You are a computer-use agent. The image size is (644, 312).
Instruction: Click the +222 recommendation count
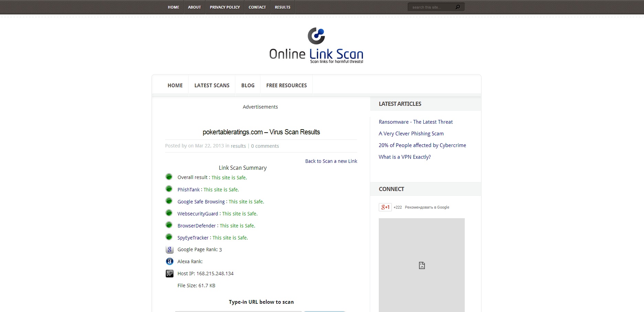click(x=398, y=207)
